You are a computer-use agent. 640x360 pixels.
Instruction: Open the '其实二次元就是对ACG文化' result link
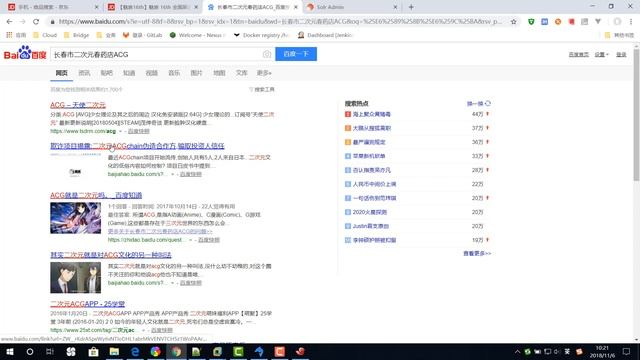pos(111,255)
